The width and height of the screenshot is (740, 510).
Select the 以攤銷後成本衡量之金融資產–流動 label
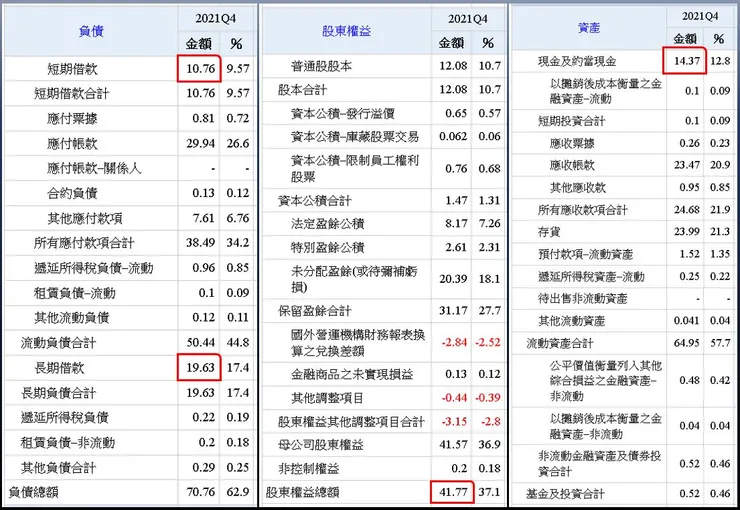click(x=606, y=91)
